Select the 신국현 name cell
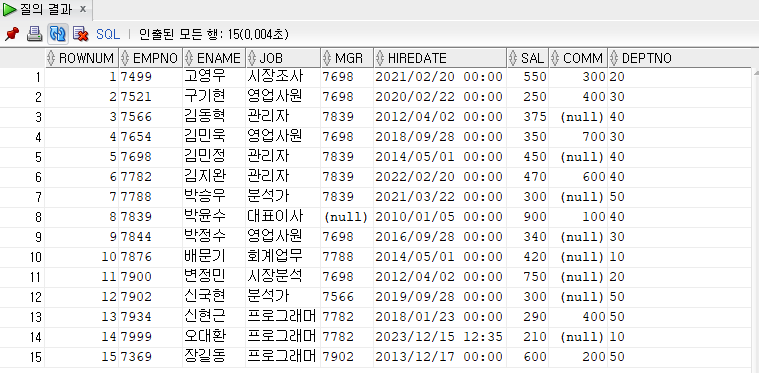 coord(214,297)
